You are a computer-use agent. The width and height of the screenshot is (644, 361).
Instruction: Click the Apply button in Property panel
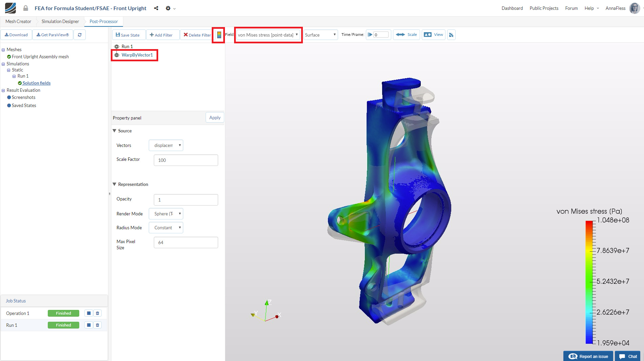point(215,118)
